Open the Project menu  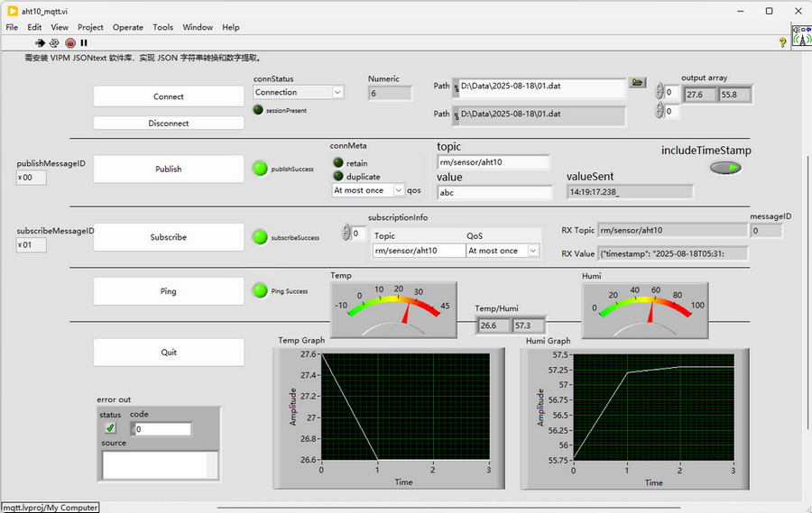pos(90,27)
